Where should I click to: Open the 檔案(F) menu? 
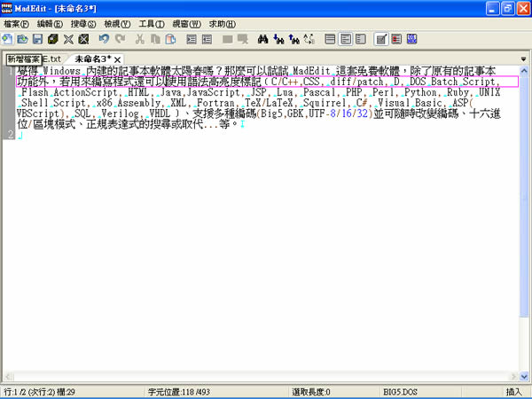point(16,24)
